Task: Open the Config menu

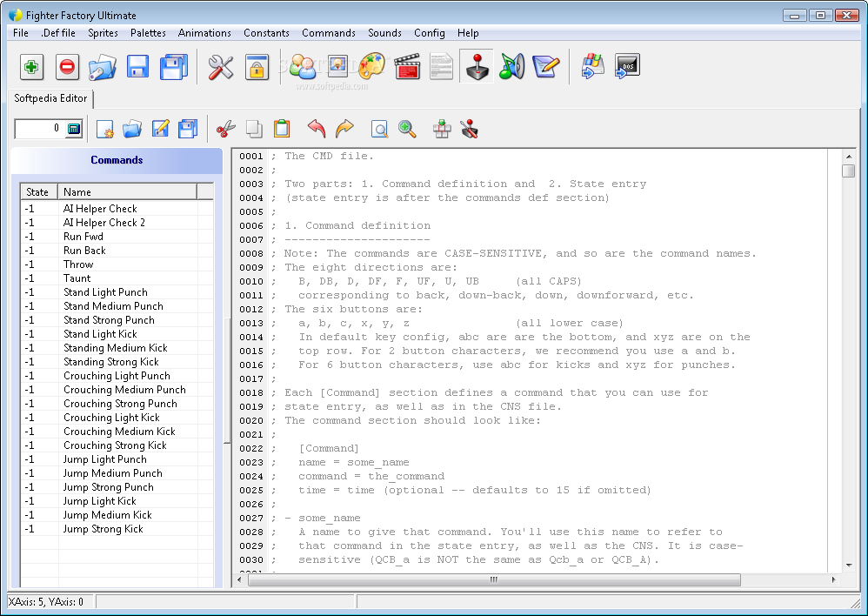Action: (430, 33)
